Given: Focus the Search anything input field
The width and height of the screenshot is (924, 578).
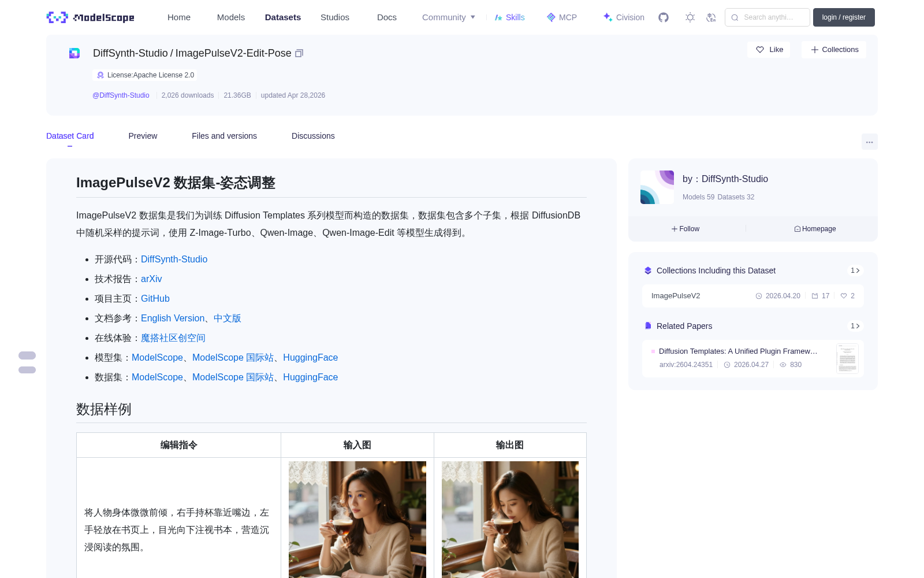Looking at the screenshot, I should click(x=767, y=17).
